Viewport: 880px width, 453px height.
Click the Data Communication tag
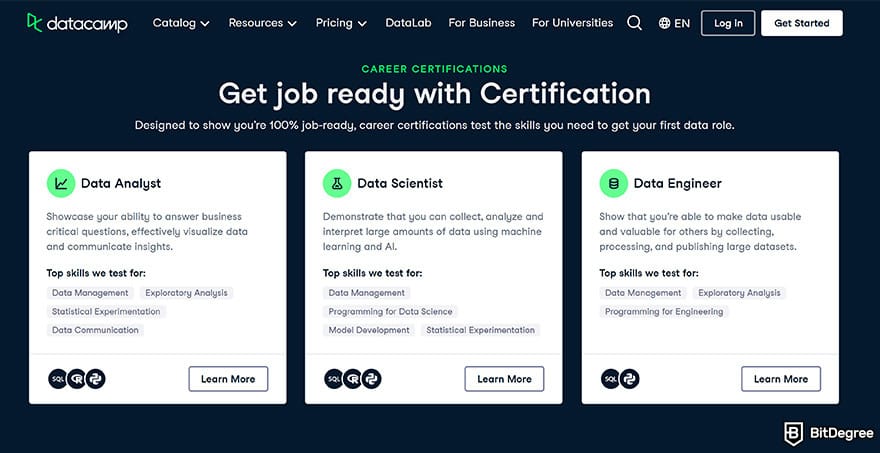click(x=95, y=330)
